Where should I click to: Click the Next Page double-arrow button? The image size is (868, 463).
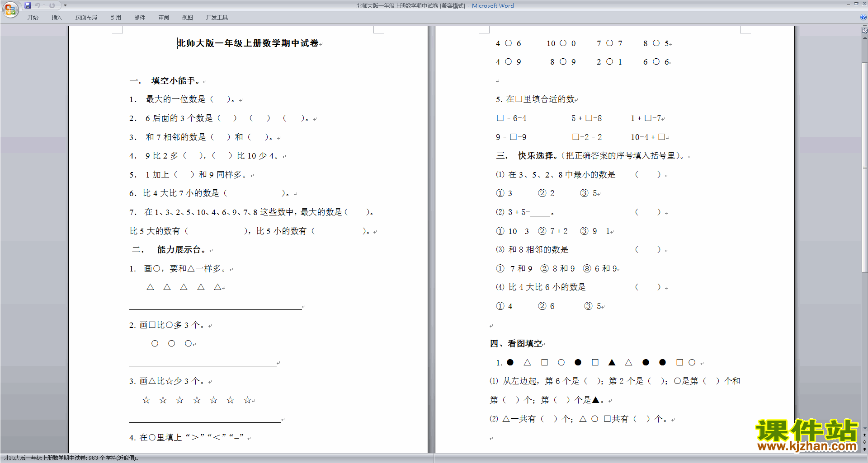tap(864, 449)
